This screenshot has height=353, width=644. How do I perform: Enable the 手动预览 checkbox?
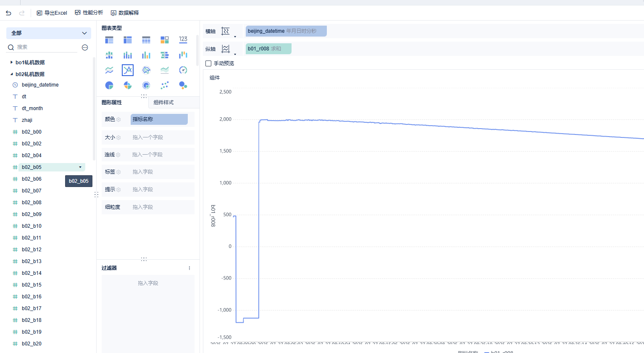[208, 63]
